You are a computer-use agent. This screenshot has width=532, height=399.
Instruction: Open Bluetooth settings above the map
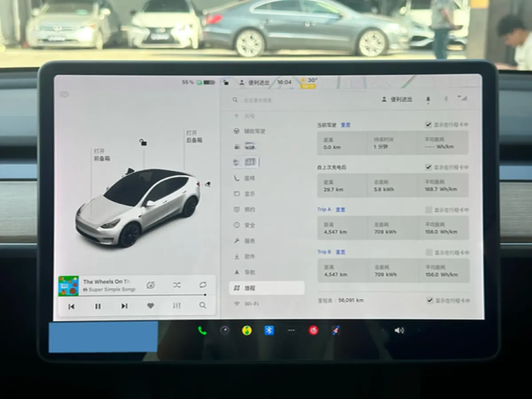(x=446, y=99)
